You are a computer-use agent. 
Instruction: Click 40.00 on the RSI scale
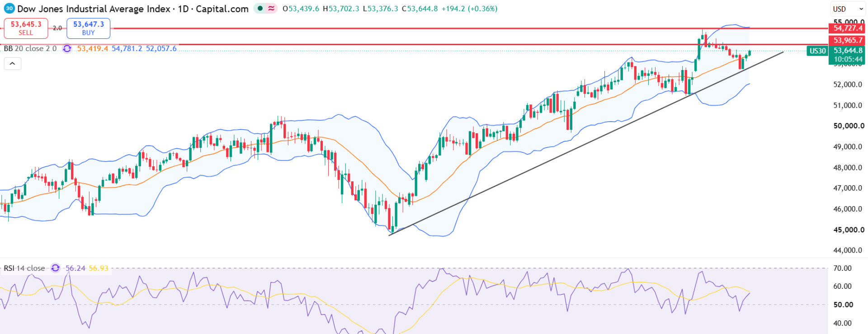[842, 323]
